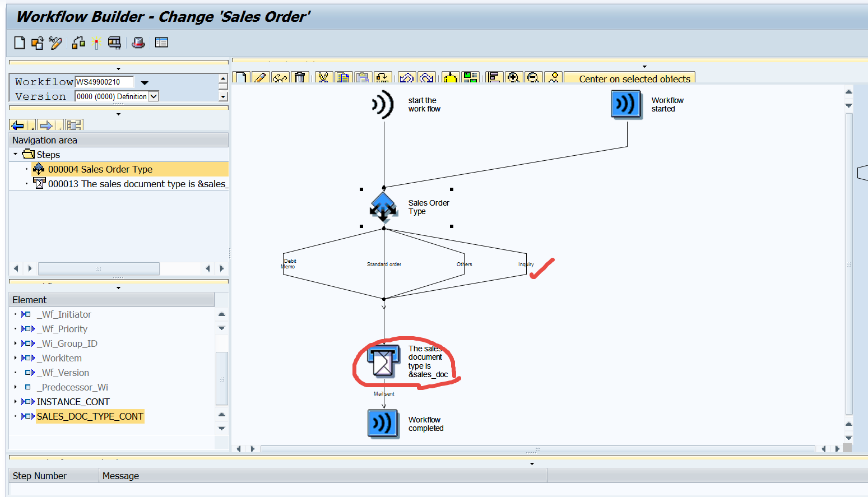Select the _Wf_Priority element
Image resolution: width=868 pixels, height=497 pixels.
[x=62, y=329]
